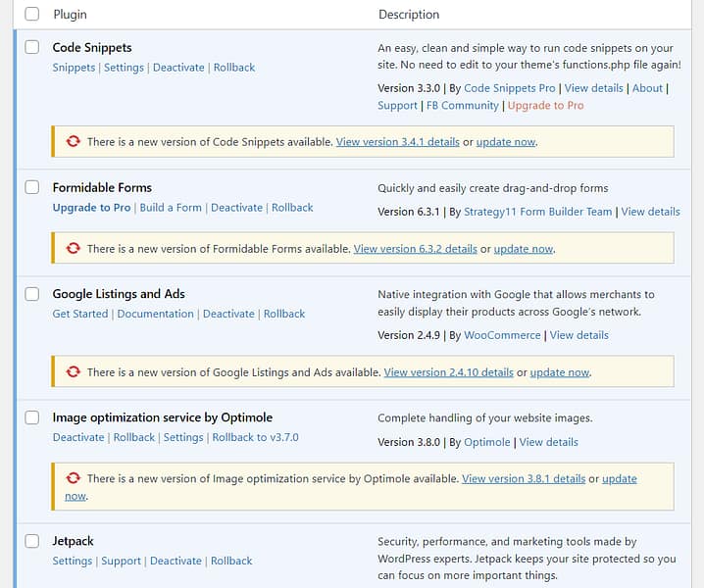Screen dimensions: 704x588
Task: Open Upgrade to Pro for Code Snippets
Action: click(x=544, y=106)
